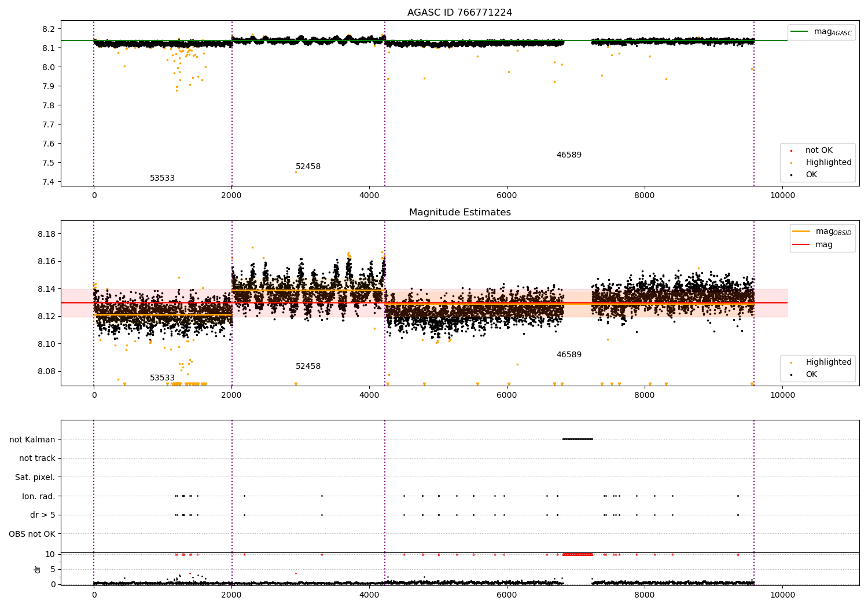Click the 'not Kalman' row label

tap(32, 439)
